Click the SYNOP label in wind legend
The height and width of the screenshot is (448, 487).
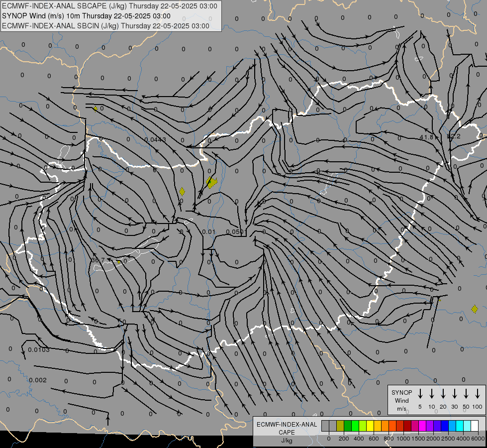pyautogui.click(x=401, y=392)
